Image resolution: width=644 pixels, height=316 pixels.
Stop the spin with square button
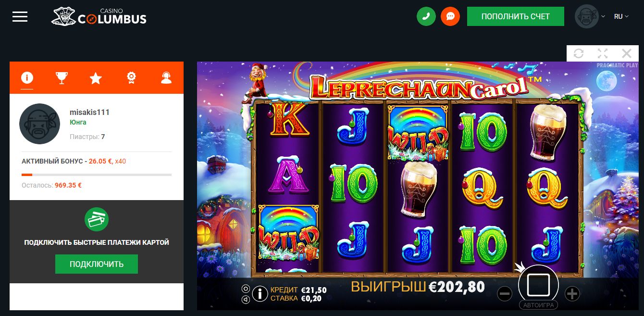(538, 285)
